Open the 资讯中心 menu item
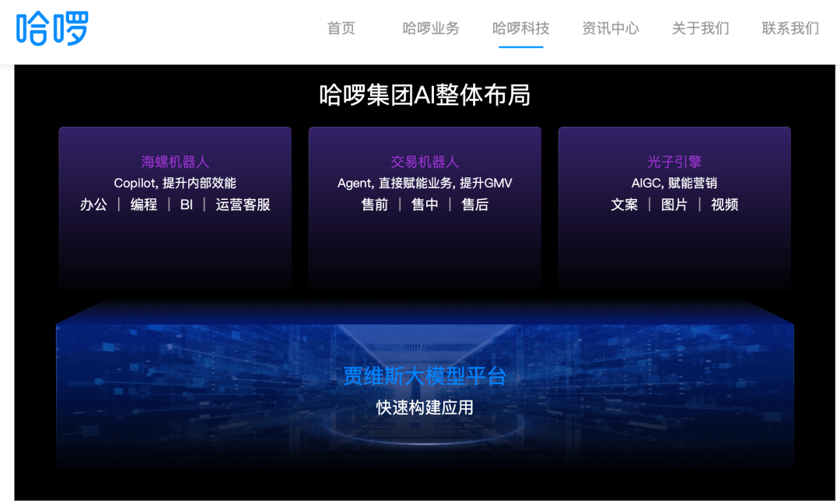The height and width of the screenshot is (504, 840). click(611, 28)
